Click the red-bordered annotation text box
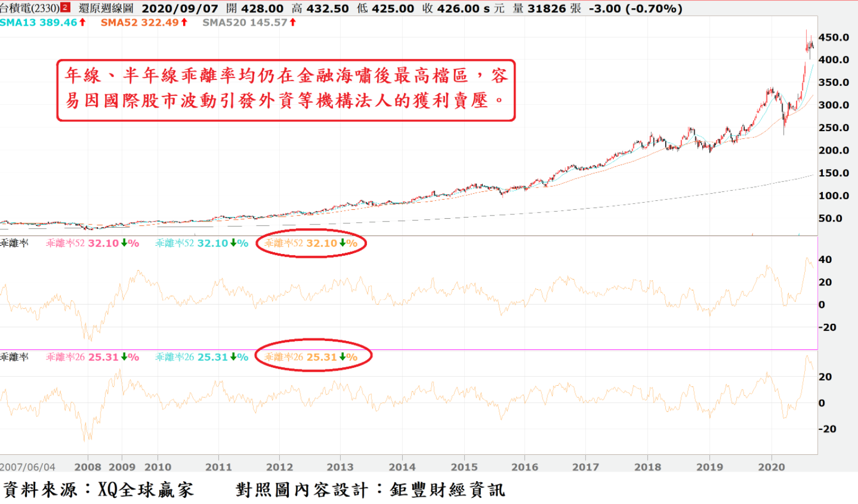Viewport: 858px width, 504px height. [x=285, y=90]
